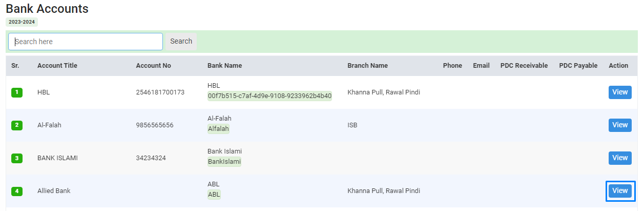Viewport: 644px width, 211px height.
Task: Click serial number badge 2
Action: [16, 125]
